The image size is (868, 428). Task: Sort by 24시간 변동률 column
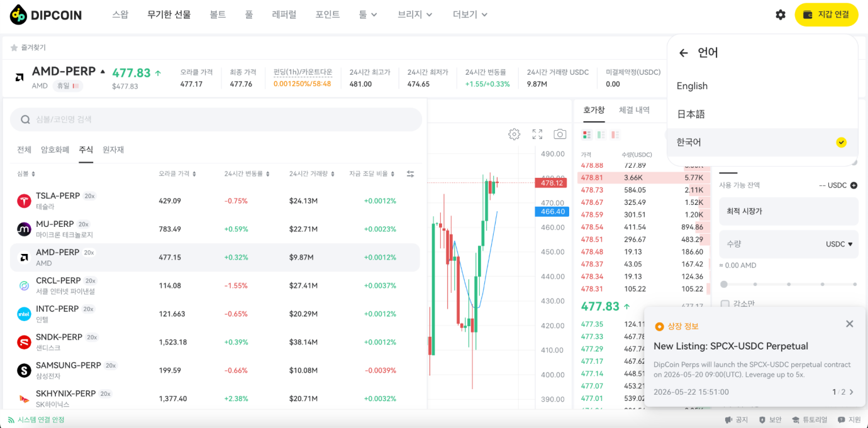pos(247,174)
